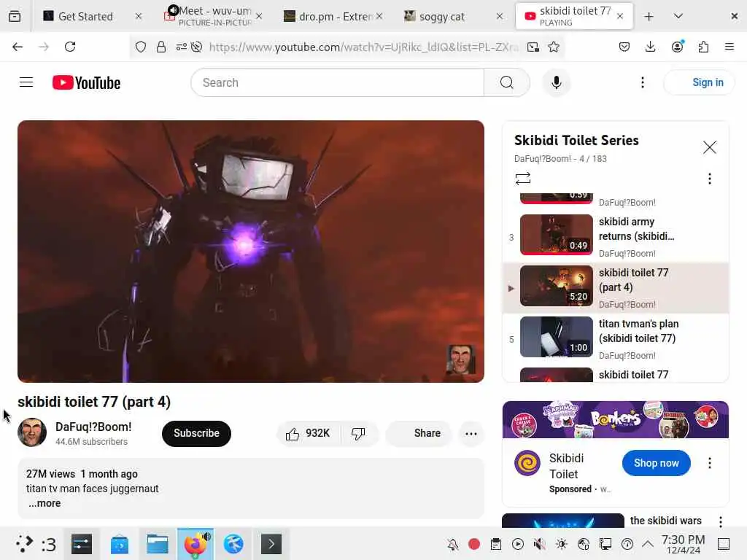Bookmark this page with the star

[x=553, y=47]
